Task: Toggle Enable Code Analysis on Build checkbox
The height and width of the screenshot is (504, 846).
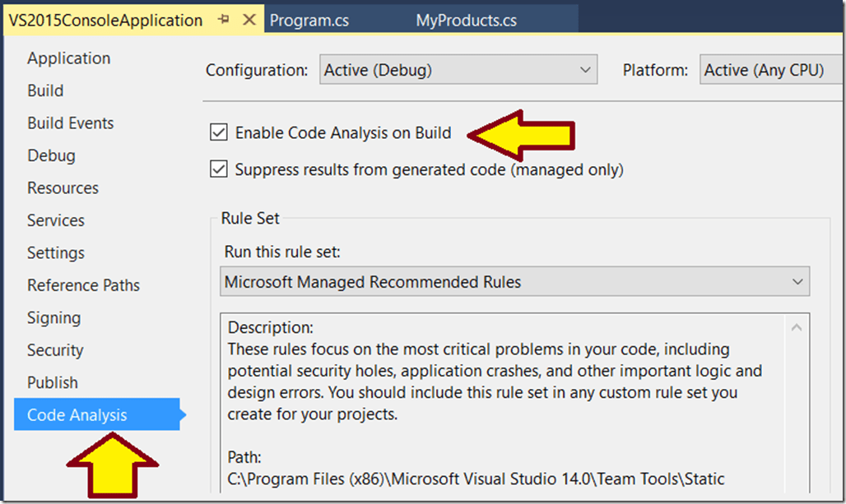Action: (x=219, y=132)
